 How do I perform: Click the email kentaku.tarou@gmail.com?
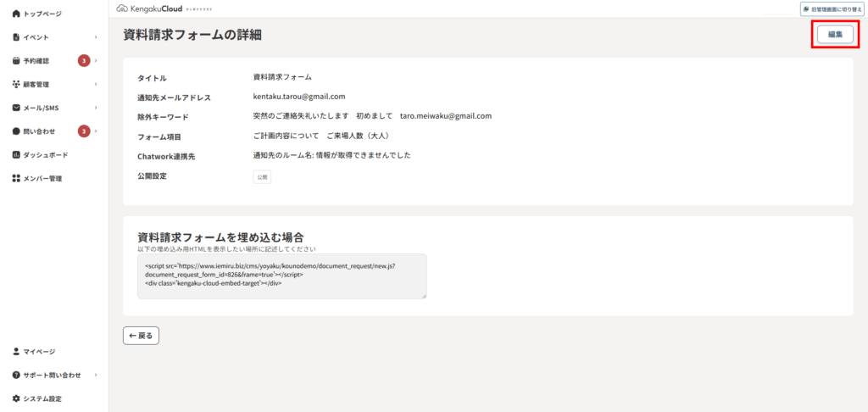[299, 97]
